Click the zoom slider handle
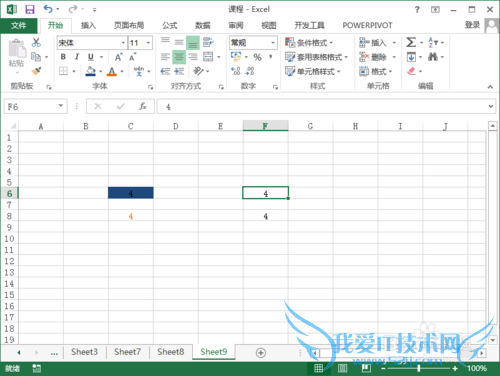The image size is (500, 376). 419,368
